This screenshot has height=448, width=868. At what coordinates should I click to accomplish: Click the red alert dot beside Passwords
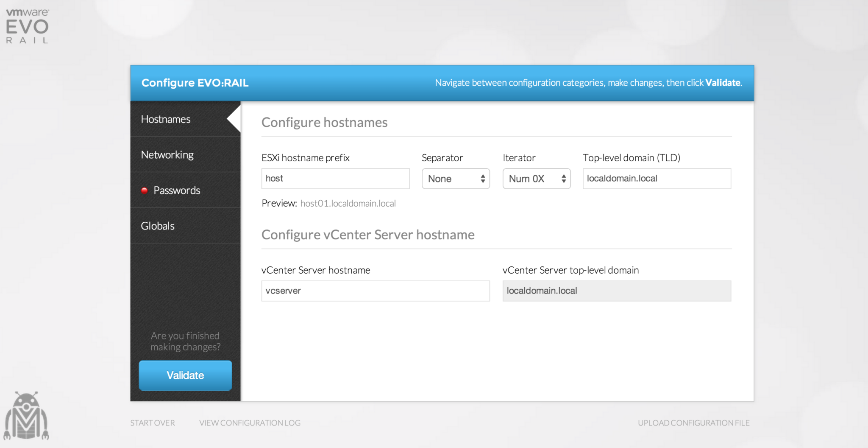coord(144,190)
